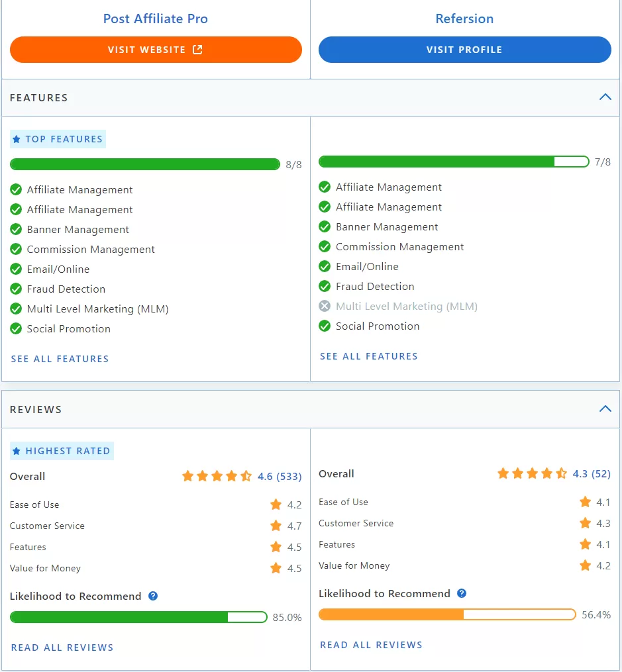Click the orange star next to Customer Service 4.7
This screenshot has width=622, height=672.
(276, 526)
